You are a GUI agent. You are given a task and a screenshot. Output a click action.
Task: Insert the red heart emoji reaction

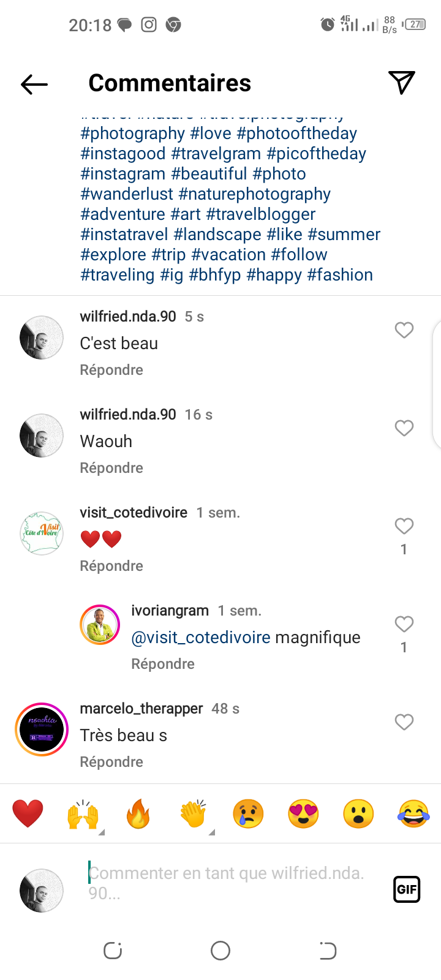[x=28, y=814]
